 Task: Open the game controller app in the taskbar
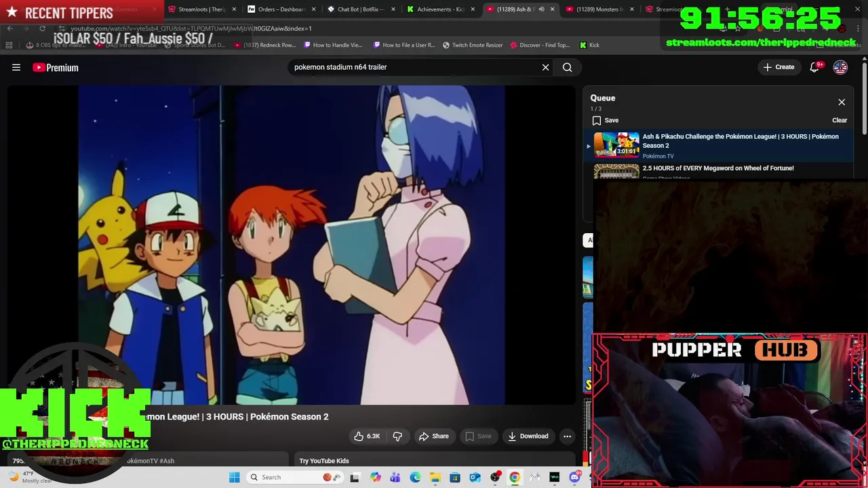click(x=535, y=477)
